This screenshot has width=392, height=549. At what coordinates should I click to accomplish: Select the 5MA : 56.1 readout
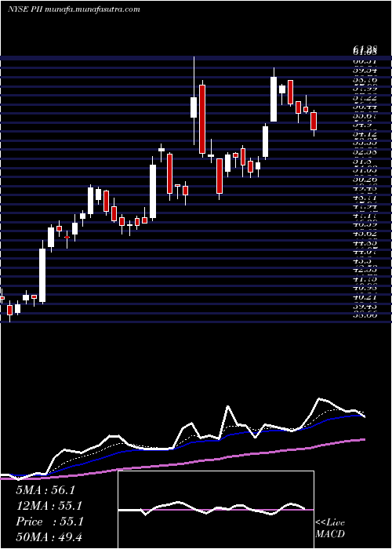pyautogui.click(x=45, y=490)
